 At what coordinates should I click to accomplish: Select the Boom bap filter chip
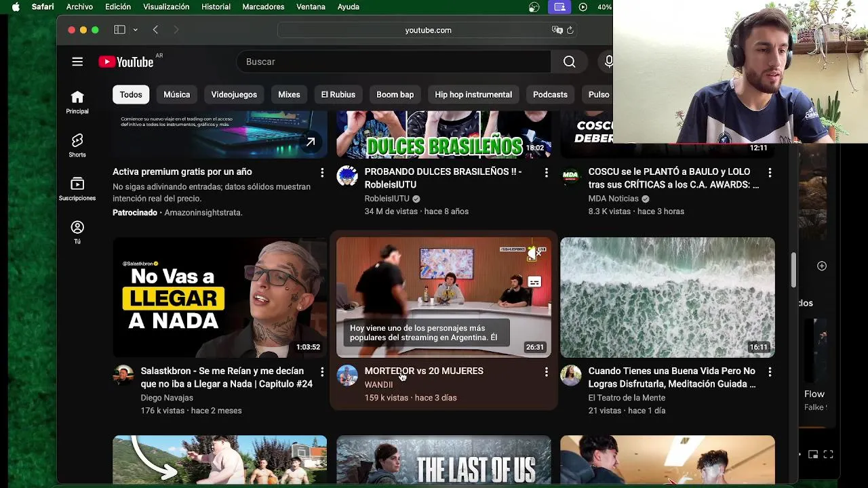pos(395,95)
